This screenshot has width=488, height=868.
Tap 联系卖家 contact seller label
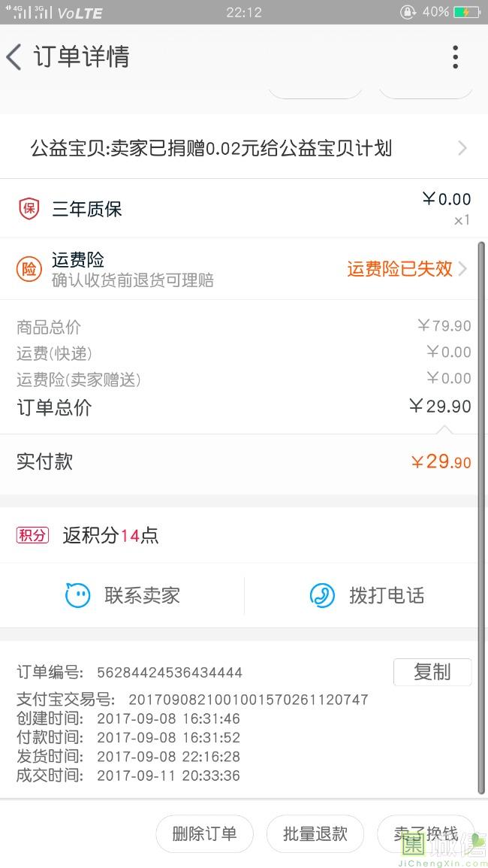click(x=142, y=596)
